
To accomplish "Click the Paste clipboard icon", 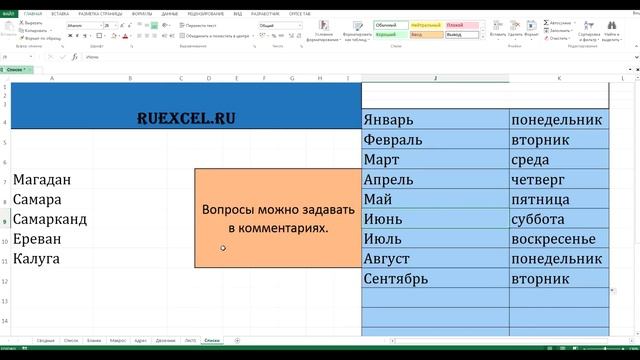I will coord(9,27).
